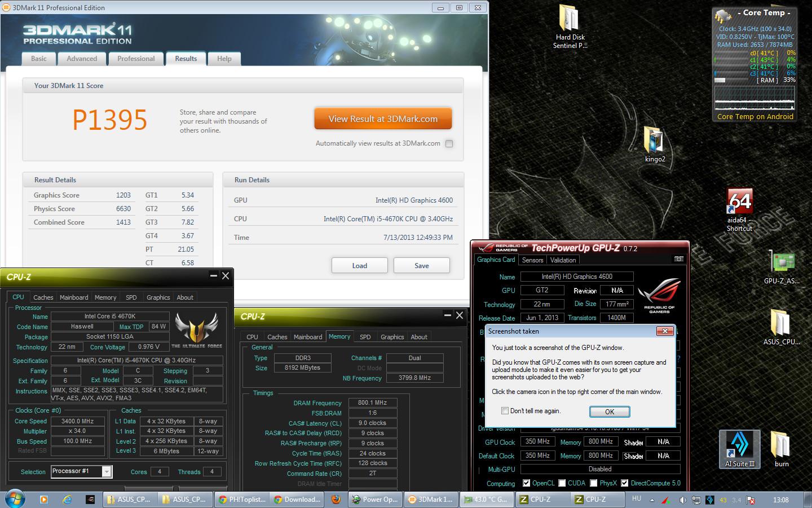
Task: Open the ASUS_CPU... desktop folder
Action: click(x=782, y=326)
